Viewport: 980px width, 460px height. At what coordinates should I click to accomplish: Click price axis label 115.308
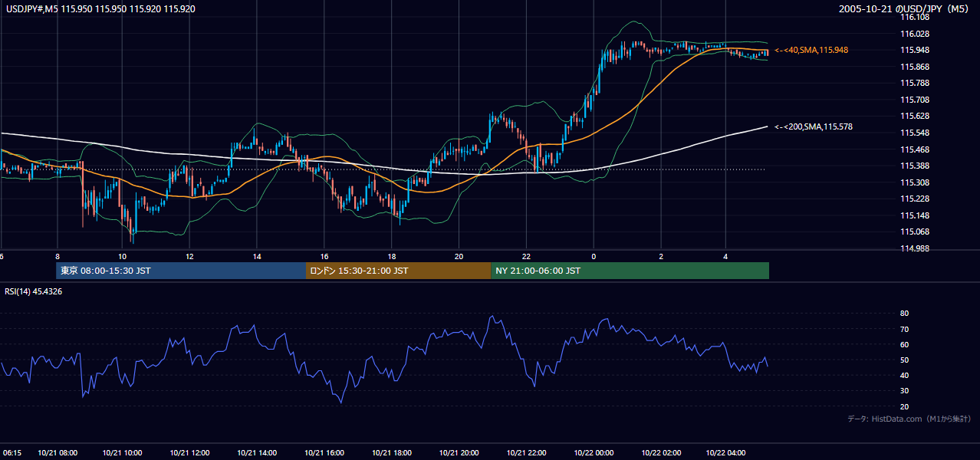[915, 182]
